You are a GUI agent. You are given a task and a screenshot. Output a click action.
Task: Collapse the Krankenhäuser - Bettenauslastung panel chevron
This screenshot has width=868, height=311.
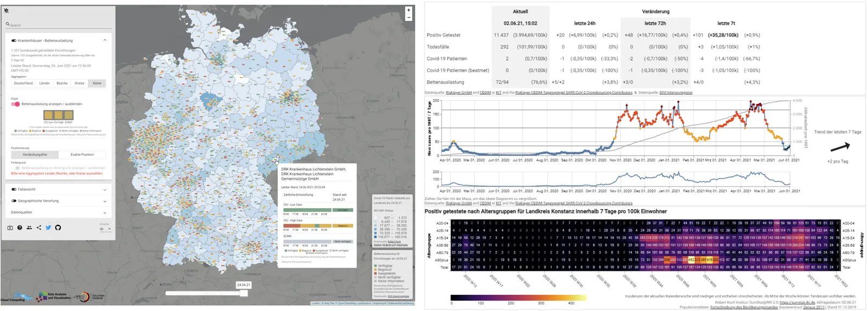pyautogui.click(x=105, y=40)
